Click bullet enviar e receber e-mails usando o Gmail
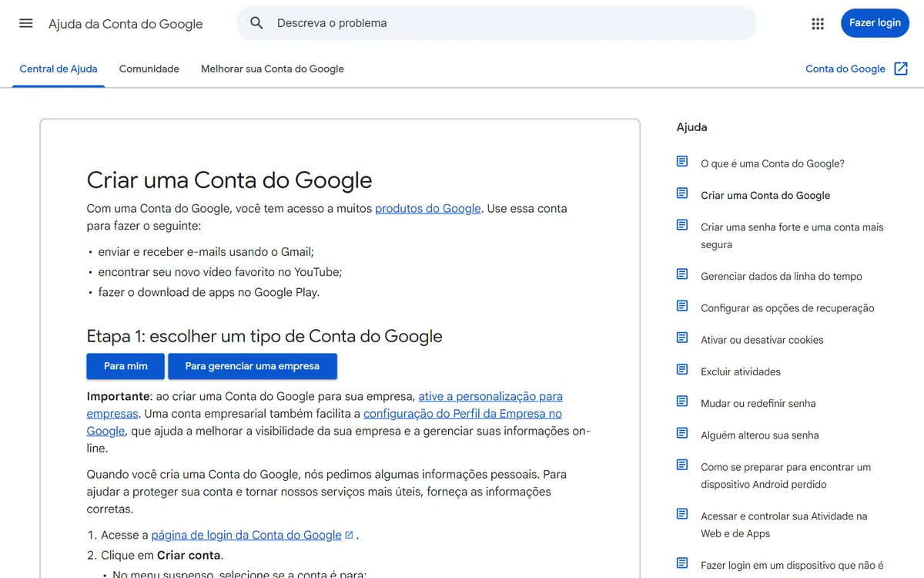The image size is (924, 578). pyautogui.click(x=206, y=252)
